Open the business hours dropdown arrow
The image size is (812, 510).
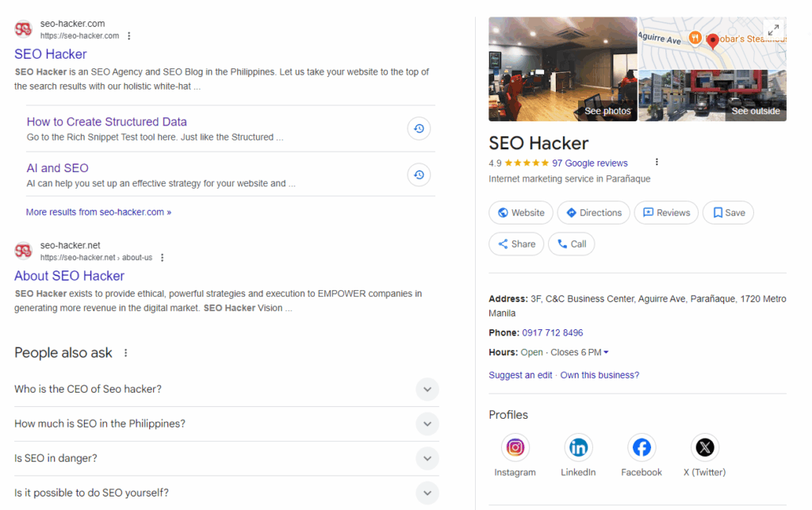[607, 352]
